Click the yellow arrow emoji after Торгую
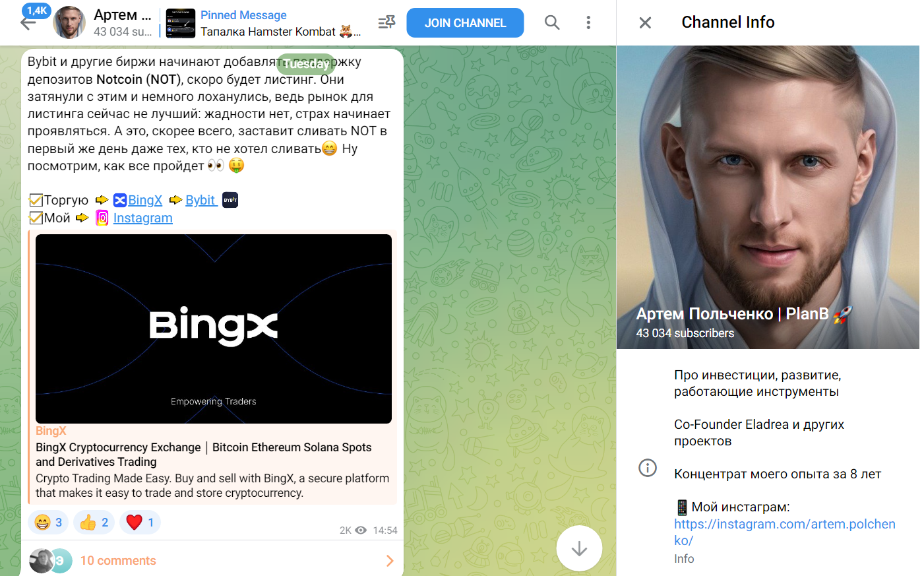This screenshot has width=924, height=576. (102, 200)
